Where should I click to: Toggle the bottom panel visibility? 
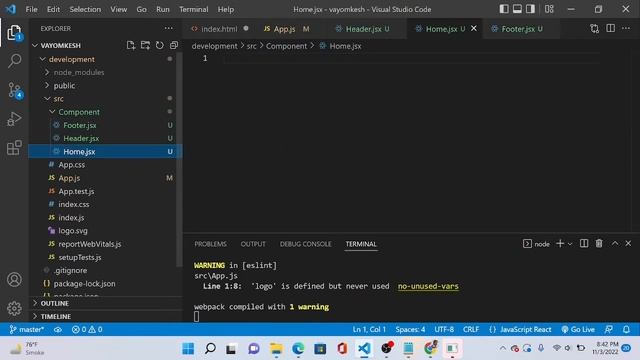(517, 9)
